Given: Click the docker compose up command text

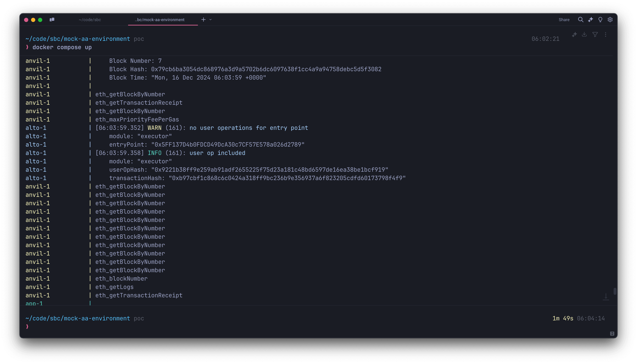Looking at the screenshot, I should pyautogui.click(x=62, y=47).
